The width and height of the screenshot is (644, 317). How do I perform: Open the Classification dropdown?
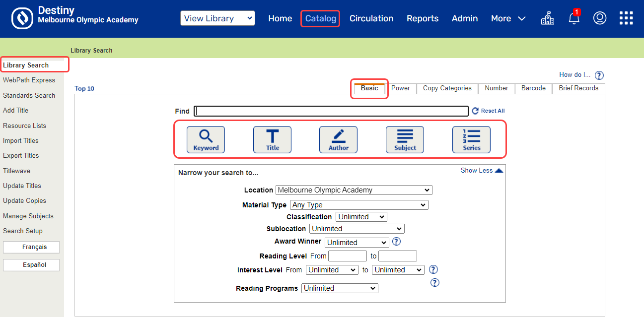[361, 217]
